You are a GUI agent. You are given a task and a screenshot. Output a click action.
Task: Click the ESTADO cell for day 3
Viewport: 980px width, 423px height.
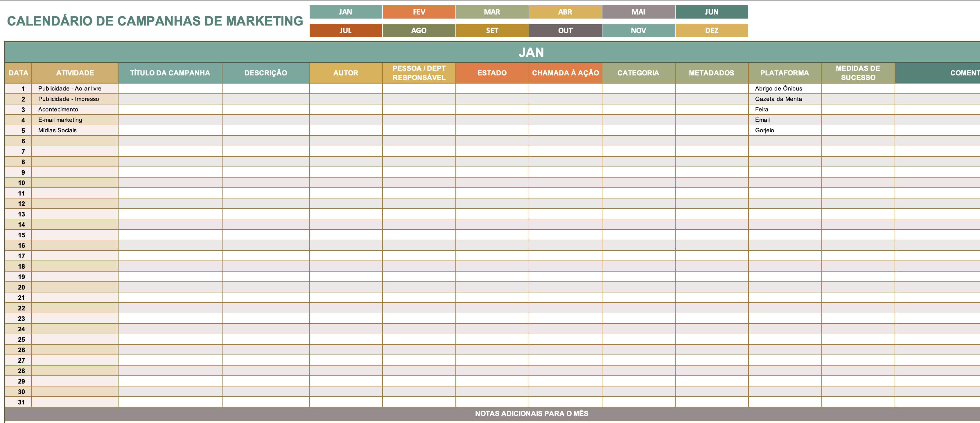coord(492,109)
